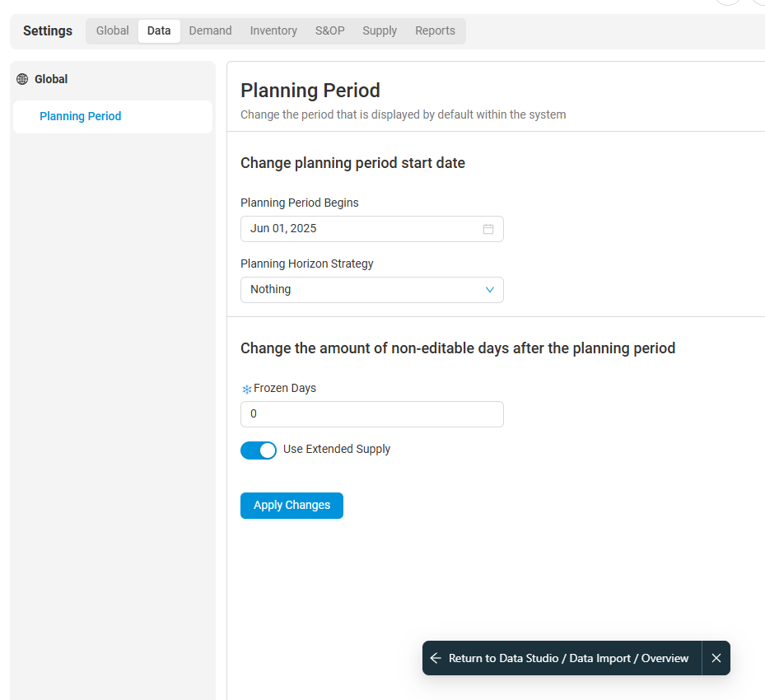Screen dimensions: 765x700
Task: Toggle the Use Extended Supply switch
Action: (x=259, y=450)
